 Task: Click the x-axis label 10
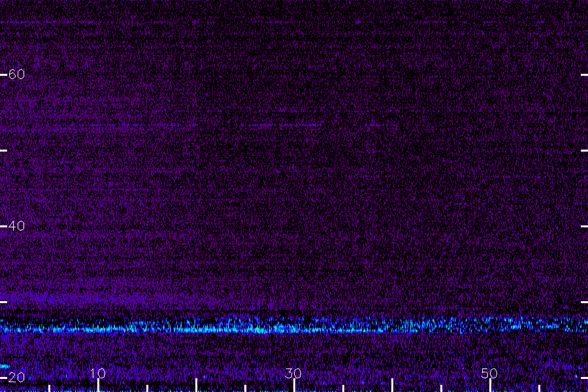click(x=98, y=373)
